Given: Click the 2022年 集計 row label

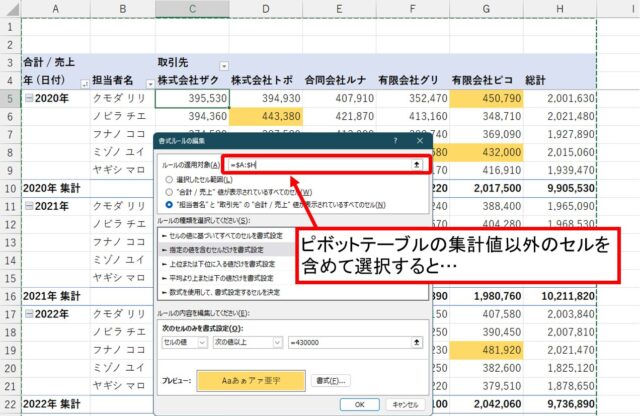Looking at the screenshot, I should pos(51,404).
